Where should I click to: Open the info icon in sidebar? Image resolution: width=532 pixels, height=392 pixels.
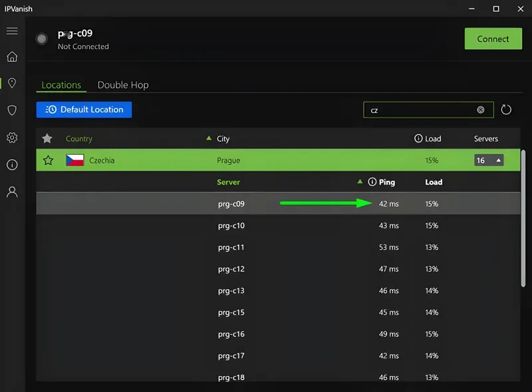point(12,165)
